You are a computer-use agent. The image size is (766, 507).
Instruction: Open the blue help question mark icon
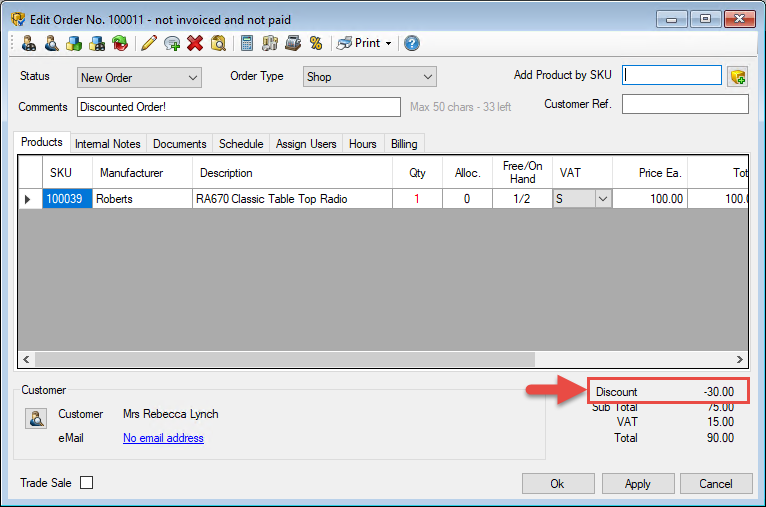coord(411,43)
